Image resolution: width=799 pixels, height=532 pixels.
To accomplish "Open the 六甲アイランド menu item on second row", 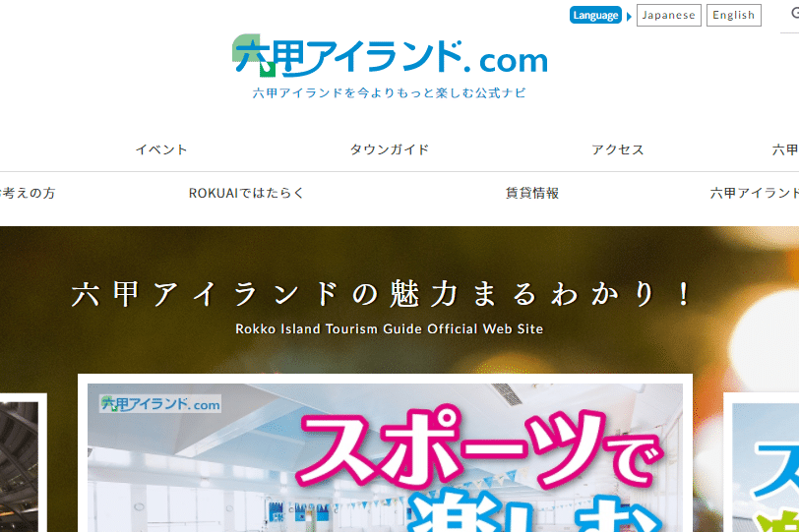I will tap(755, 193).
